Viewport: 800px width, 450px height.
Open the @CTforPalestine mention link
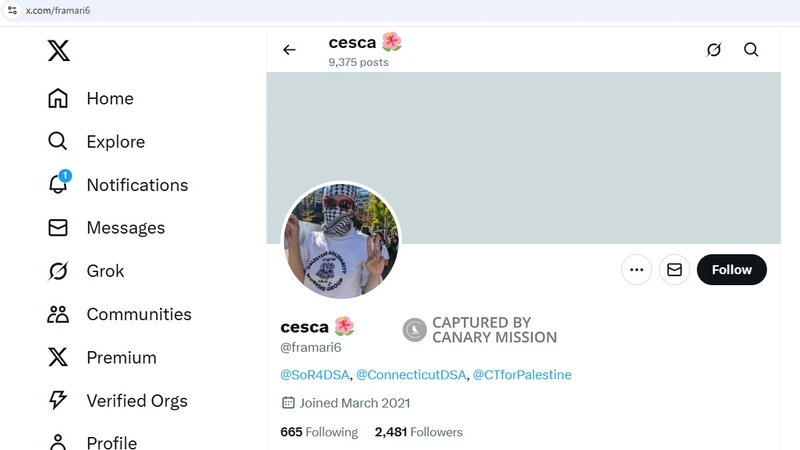pos(522,375)
